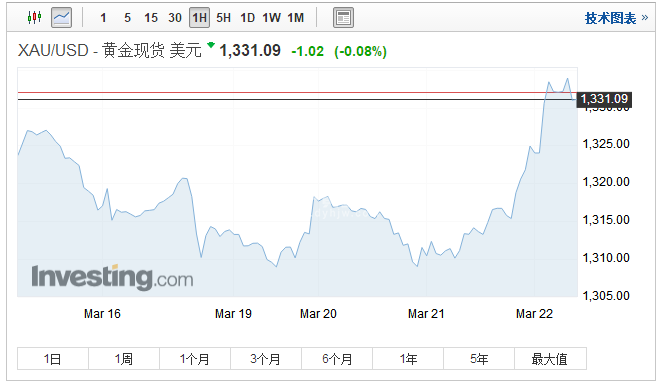Switch to the 1D interval
661x384 pixels.
[247, 18]
